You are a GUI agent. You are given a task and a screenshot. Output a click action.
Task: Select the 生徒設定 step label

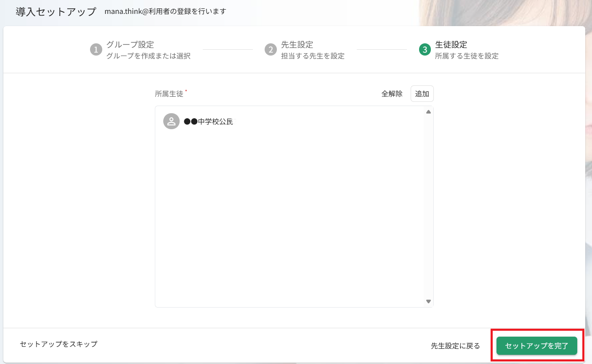[x=451, y=45]
